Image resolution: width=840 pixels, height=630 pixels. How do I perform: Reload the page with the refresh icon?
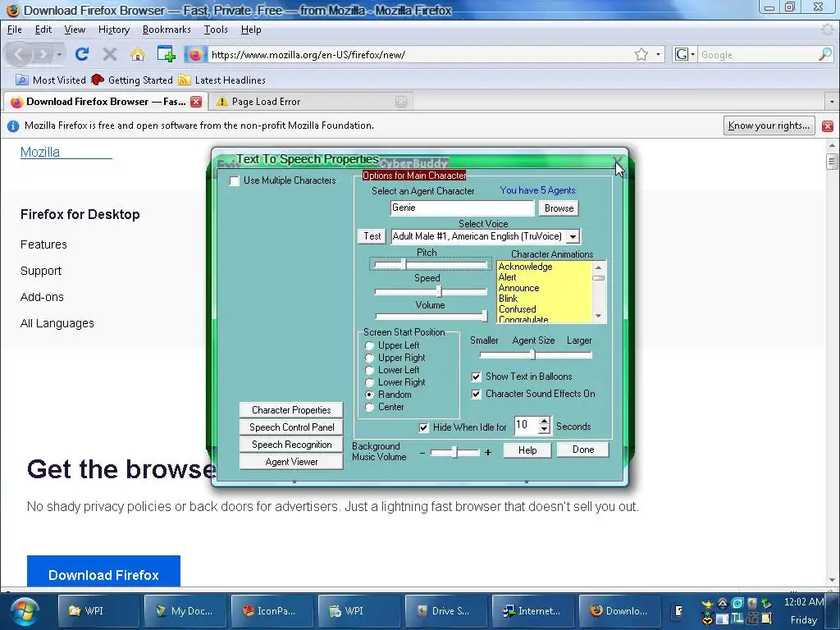[x=82, y=54]
